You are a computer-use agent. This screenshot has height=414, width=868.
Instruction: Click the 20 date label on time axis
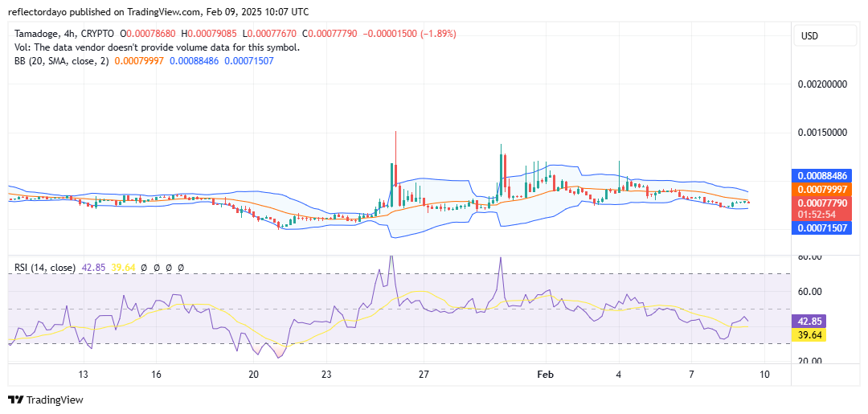click(253, 375)
